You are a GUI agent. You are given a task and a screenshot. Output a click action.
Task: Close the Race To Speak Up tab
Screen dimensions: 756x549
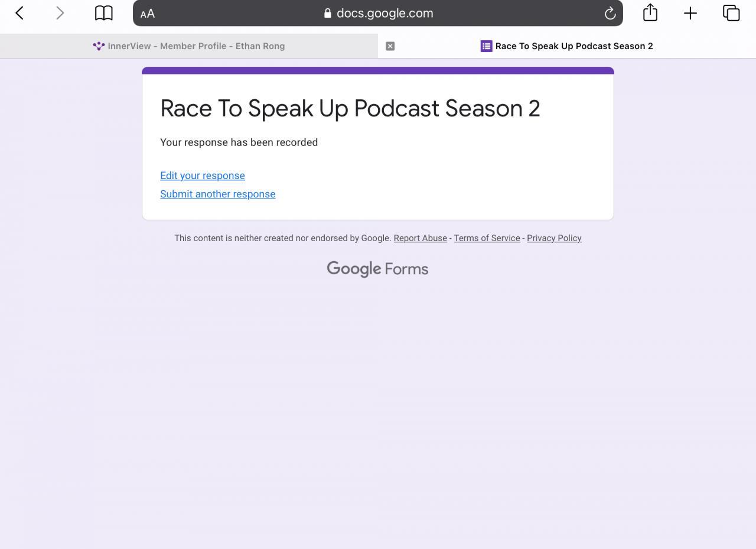[x=390, y=46]
